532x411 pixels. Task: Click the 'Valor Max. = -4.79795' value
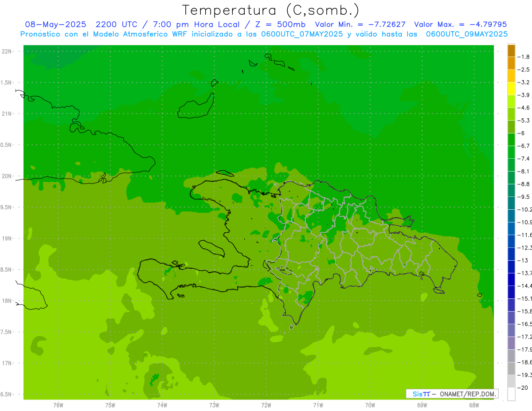460,24
